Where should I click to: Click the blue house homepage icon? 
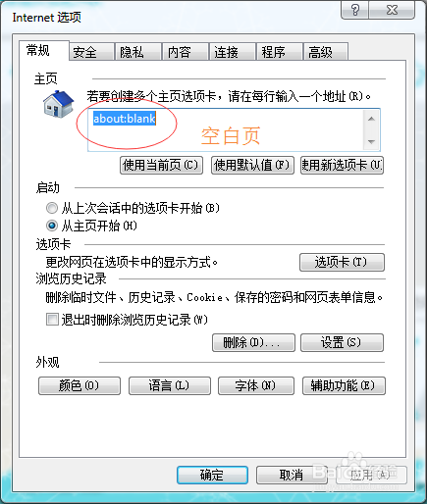(59, 104)
